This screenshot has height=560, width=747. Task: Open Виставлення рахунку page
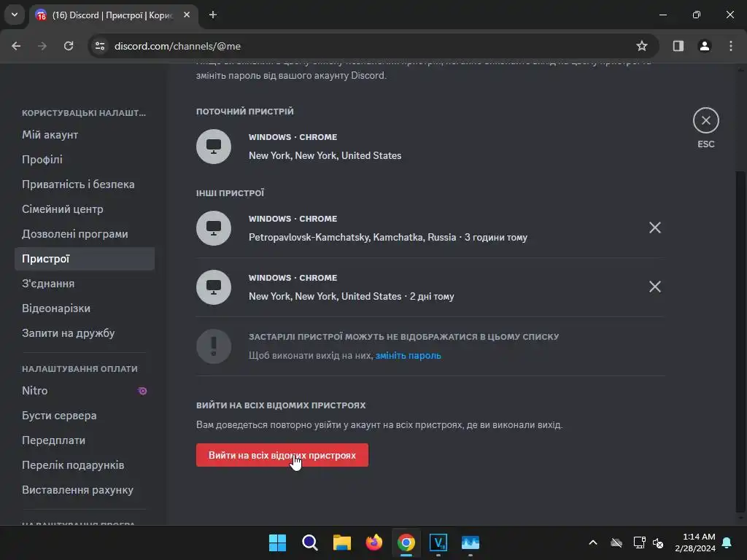pos(85,489)
